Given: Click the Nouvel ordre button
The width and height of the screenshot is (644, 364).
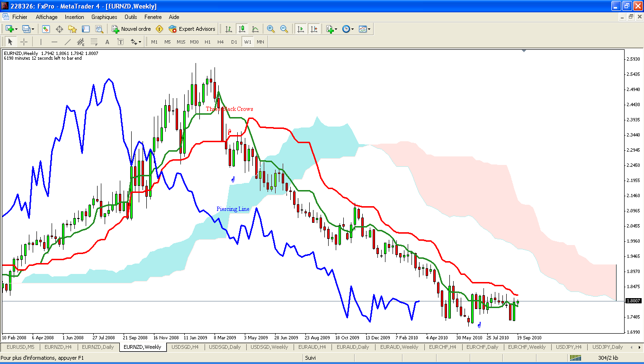Looking at the screenshot, I should tap(131, 29).
